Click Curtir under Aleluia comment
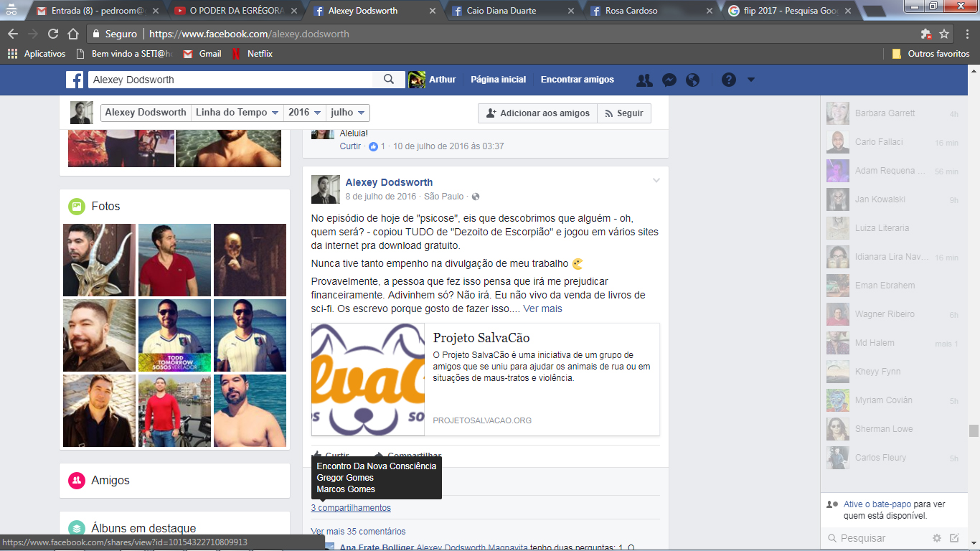Viewport: 980px width, 551px height. (x=351, y=146)
